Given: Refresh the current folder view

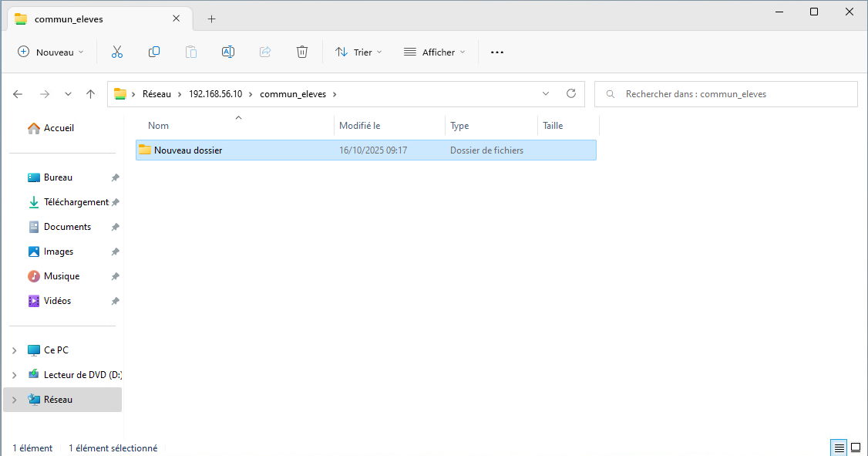Looking at the screenshot, I should click(571, 94).
